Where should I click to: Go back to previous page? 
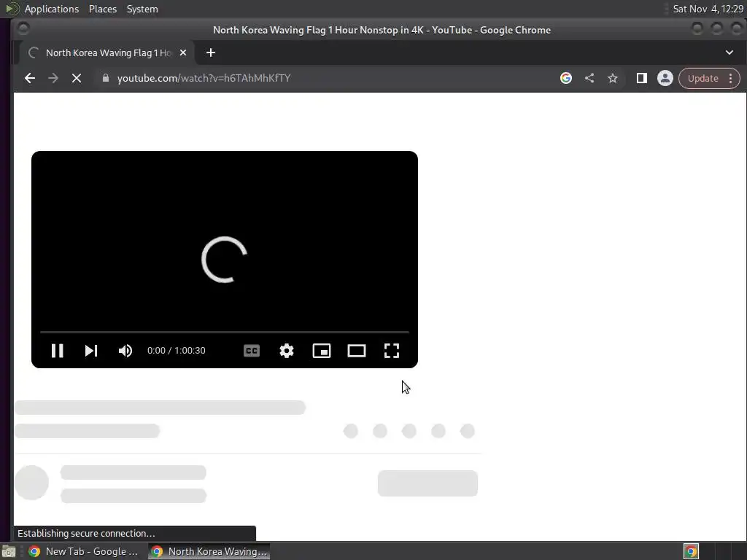click(29, 78)
